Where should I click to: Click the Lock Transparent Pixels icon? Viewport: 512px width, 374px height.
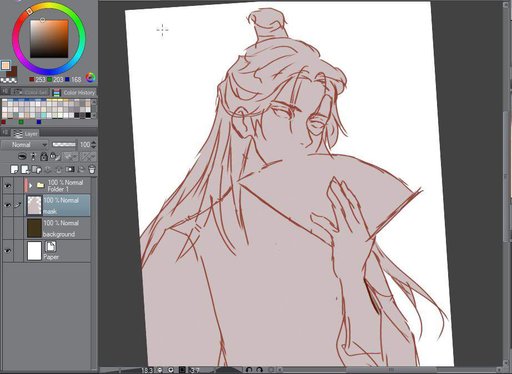tap(54, 156)
